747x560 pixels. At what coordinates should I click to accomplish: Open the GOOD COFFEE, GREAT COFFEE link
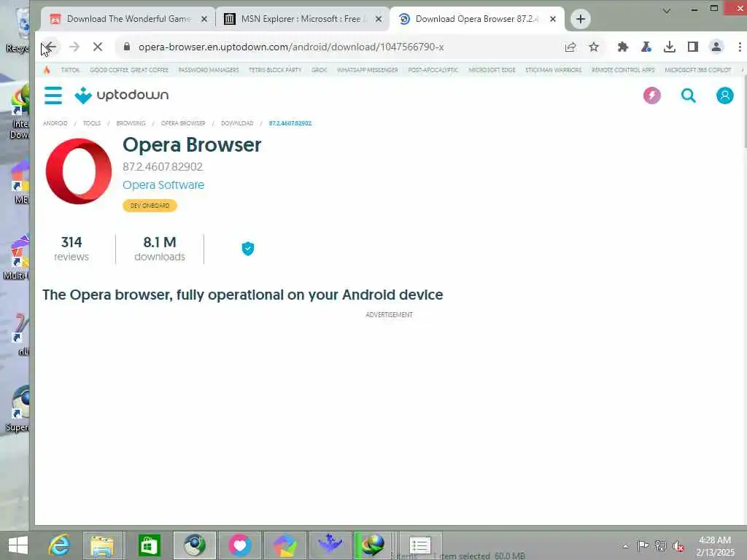click(129, 70)
